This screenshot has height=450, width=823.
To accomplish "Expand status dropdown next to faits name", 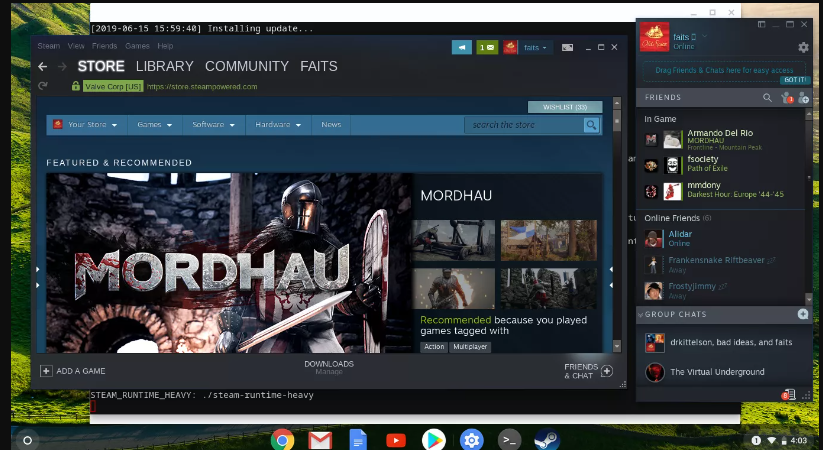I will 704,36.
